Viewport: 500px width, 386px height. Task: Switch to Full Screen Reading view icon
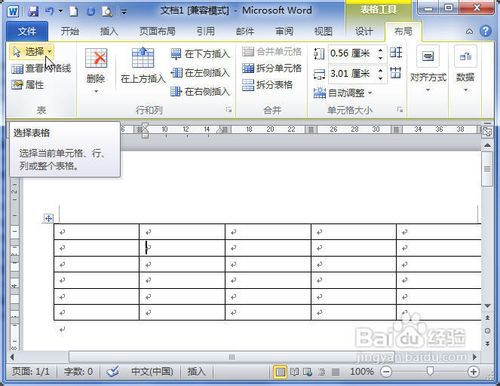click(294, 371)
